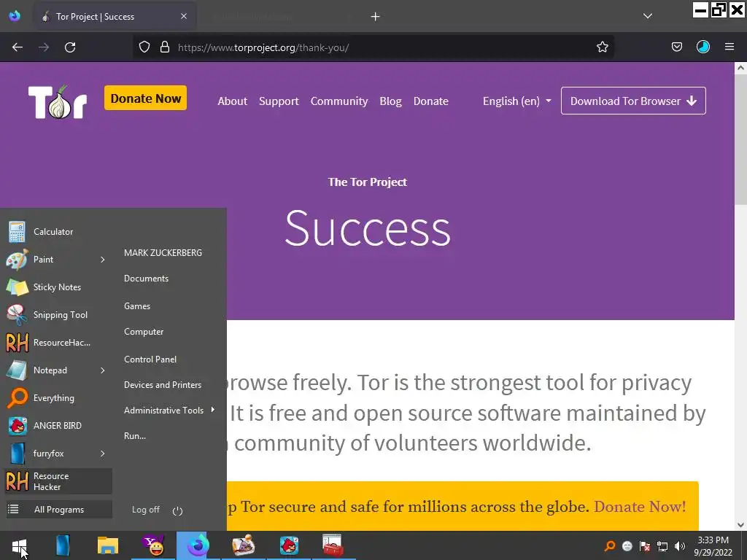Open All Programs list
Screen dimensions: 747x560
point(58,510)
